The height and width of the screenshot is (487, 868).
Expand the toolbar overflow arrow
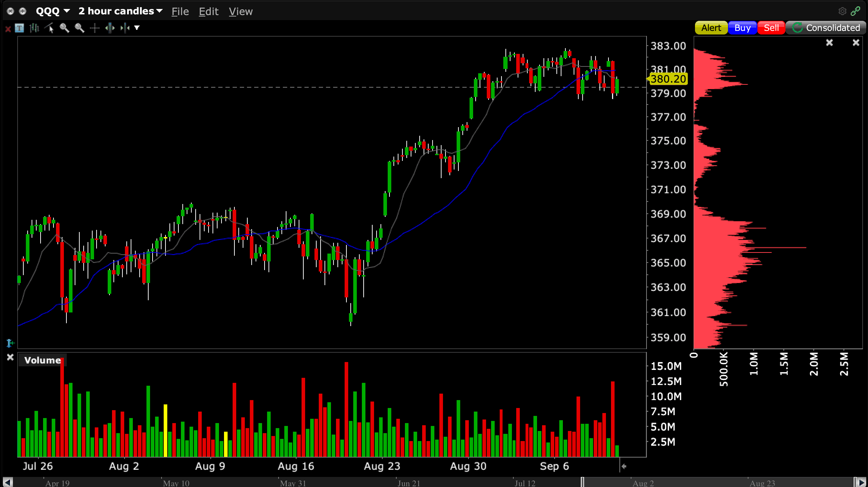tap(137, 28)
